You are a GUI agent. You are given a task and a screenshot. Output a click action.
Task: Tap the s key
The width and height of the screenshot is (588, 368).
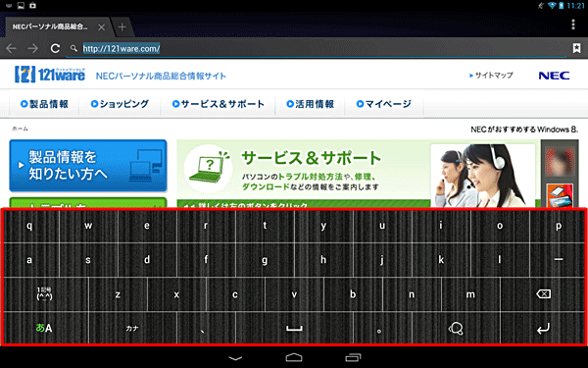[x=88, y=259]
